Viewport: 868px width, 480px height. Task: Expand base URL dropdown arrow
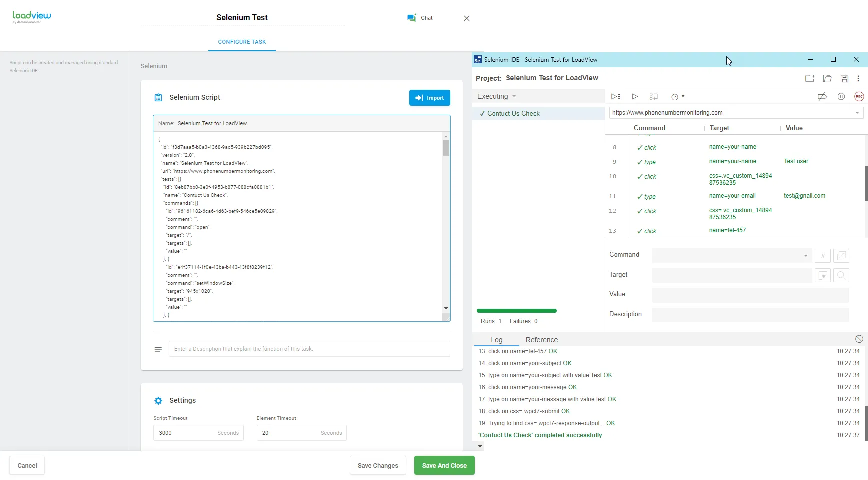[x=857, y=113]
